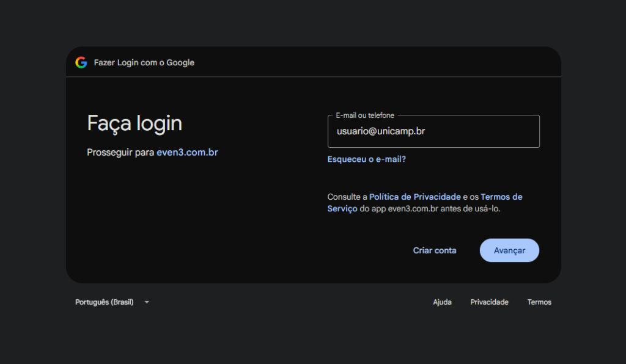The width and height of the screenshot is (626, 364).
Task: Open the Ajuda footer link
Action: pyautogui.click(x=442, y=302)
